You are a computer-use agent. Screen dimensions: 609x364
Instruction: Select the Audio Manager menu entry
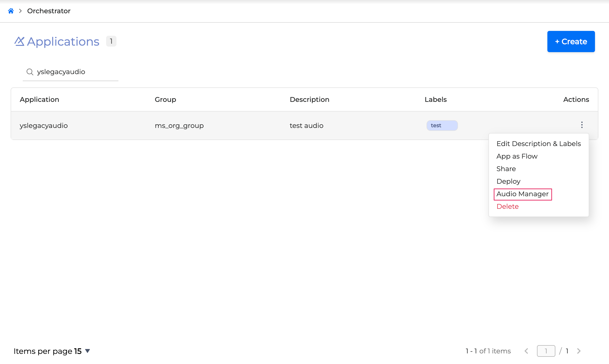(522, 194)
